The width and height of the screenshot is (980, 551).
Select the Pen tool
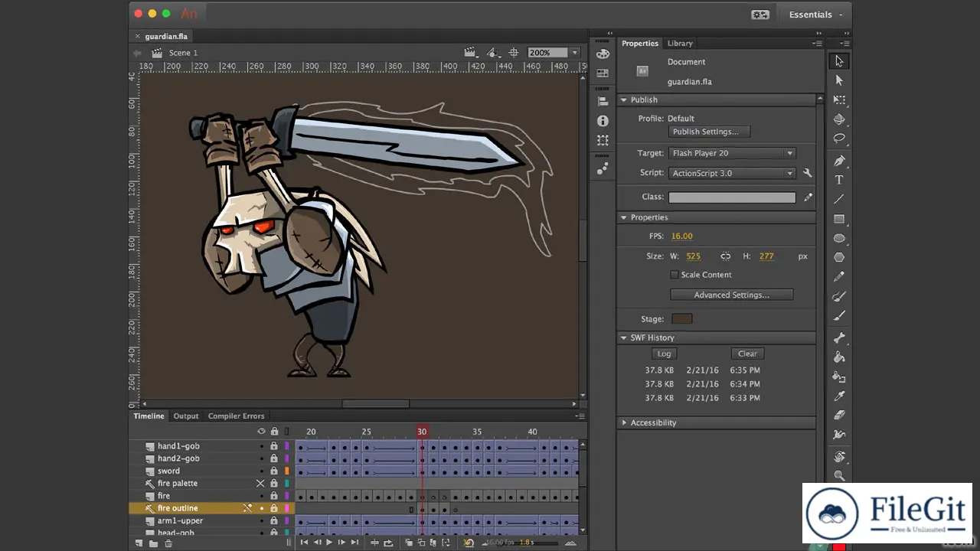(x=839, y=161)
